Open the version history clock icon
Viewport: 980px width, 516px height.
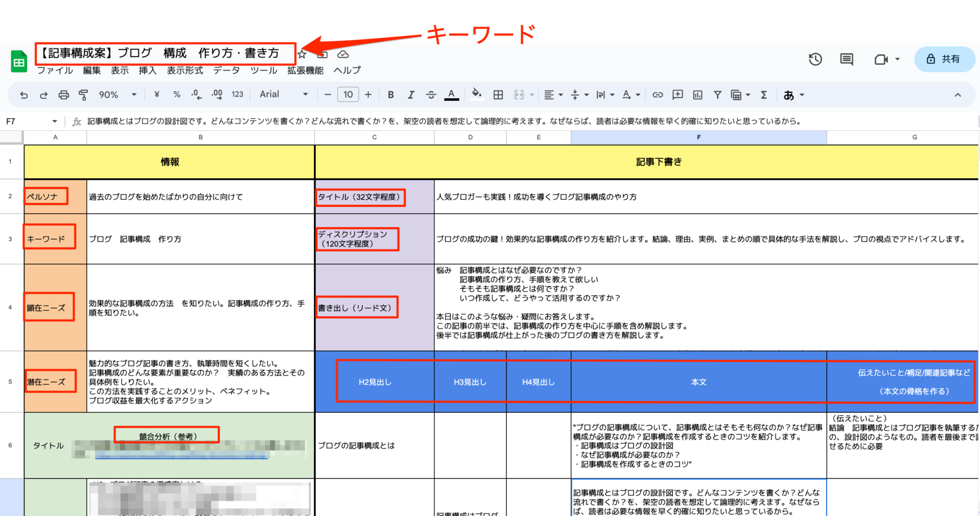pyautogui.click(x=815, y=59)
